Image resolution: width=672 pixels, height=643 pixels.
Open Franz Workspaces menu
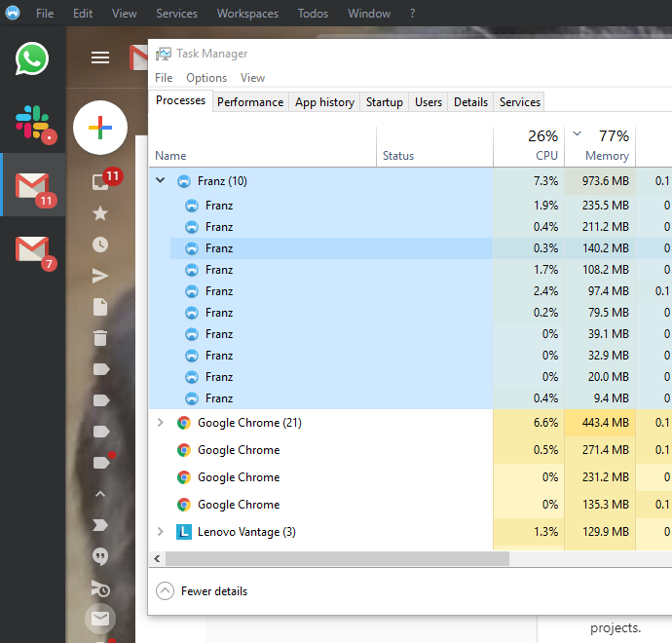pos(247,14)
